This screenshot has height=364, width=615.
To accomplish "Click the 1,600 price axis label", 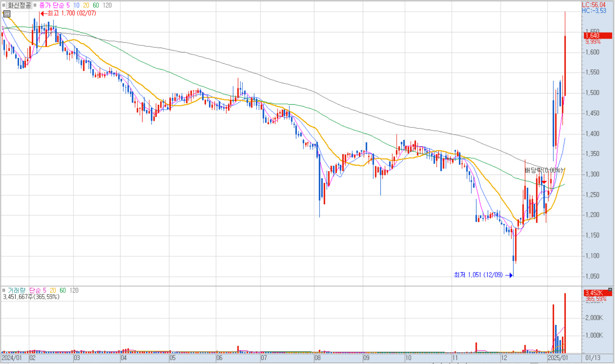I will coord(592,52).
